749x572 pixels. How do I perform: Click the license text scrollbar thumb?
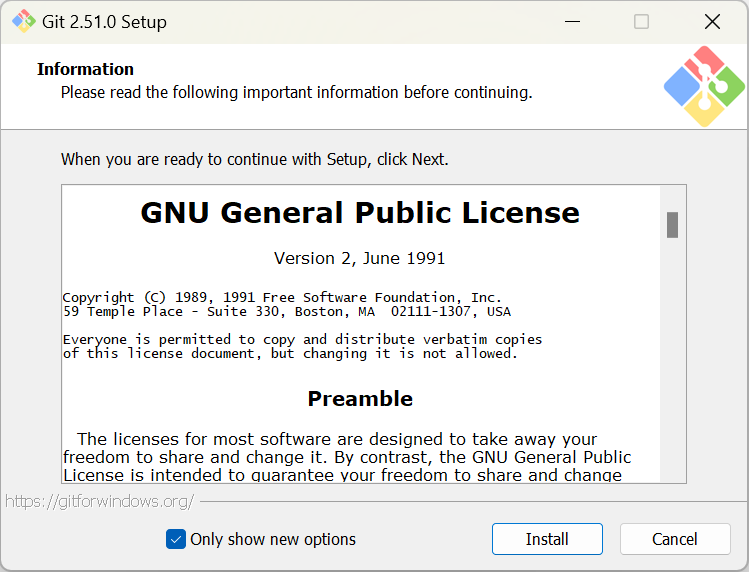pos(672,225)
